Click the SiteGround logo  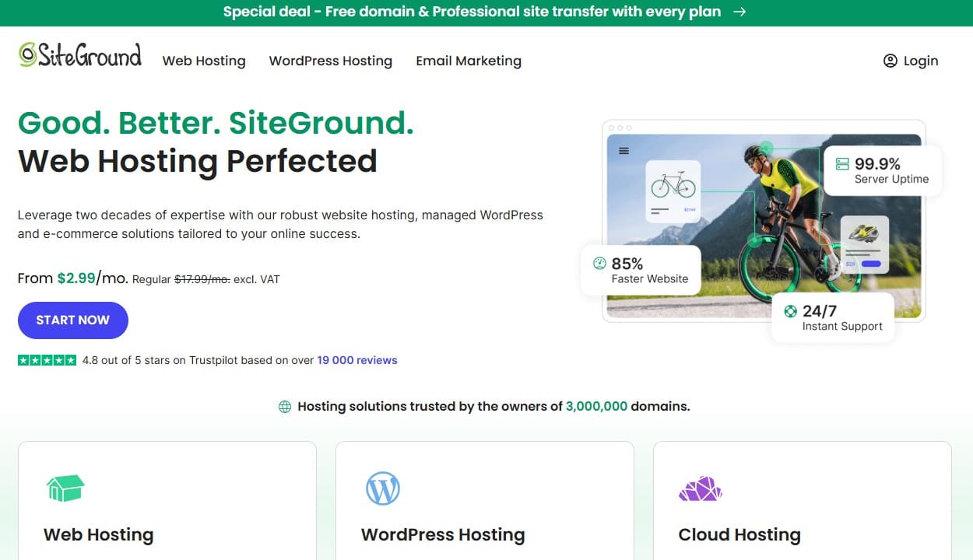(x=80, y=55)
